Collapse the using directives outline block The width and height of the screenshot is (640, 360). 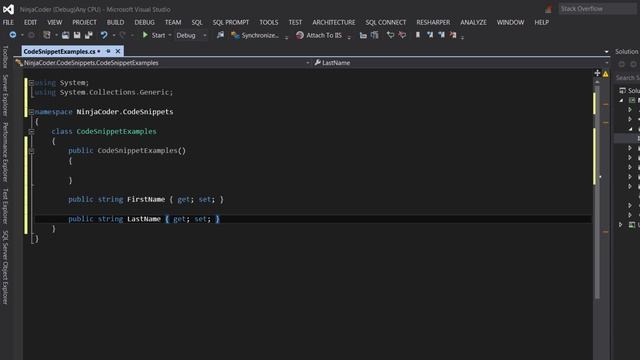31,83
